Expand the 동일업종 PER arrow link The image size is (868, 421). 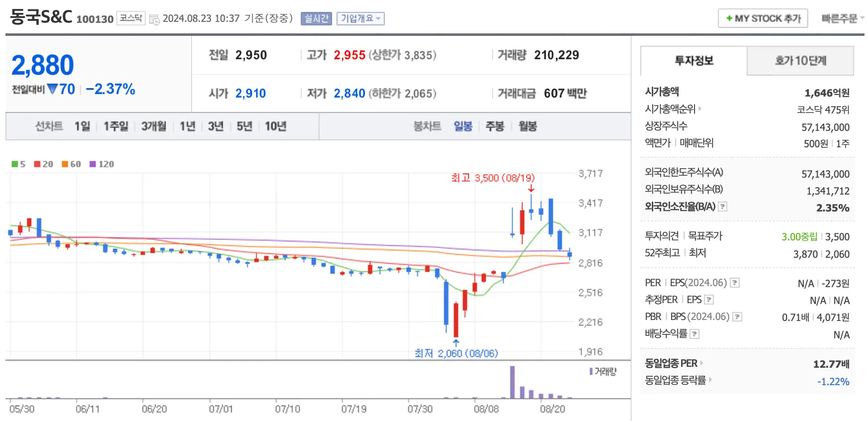pos(701,363)
